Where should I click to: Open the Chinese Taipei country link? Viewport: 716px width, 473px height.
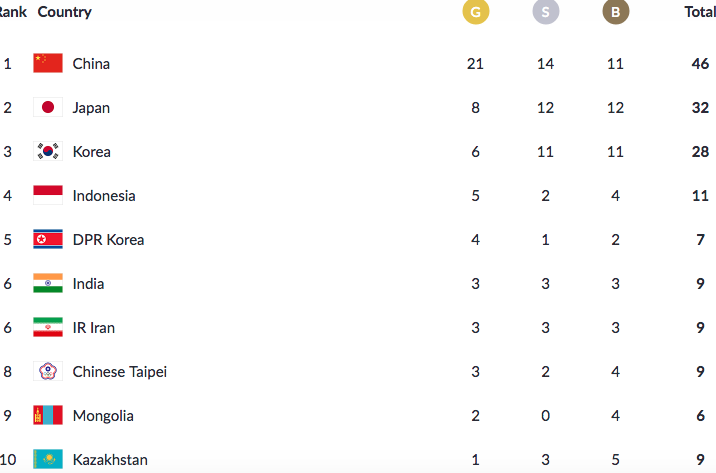click(x=120, y=372)
